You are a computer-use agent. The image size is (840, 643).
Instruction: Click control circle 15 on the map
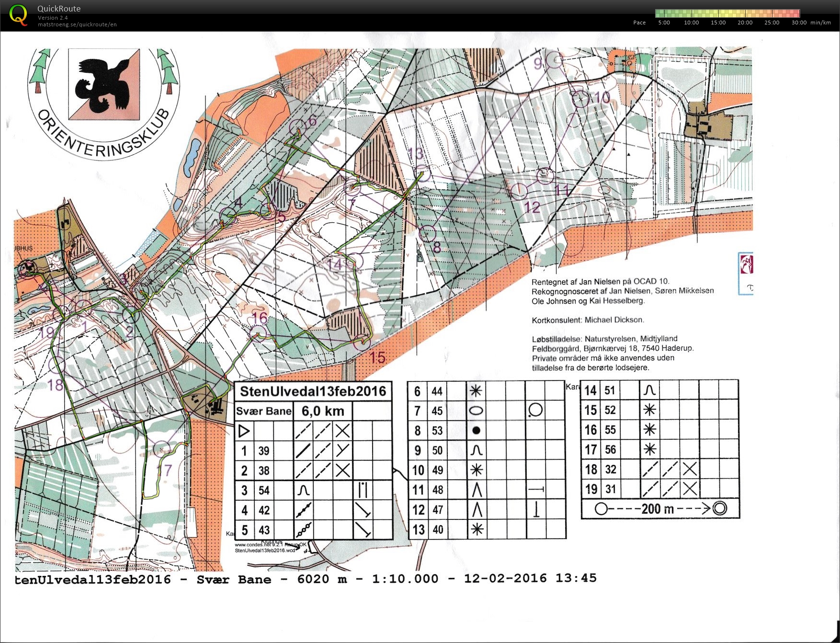(x=363, y=342)
